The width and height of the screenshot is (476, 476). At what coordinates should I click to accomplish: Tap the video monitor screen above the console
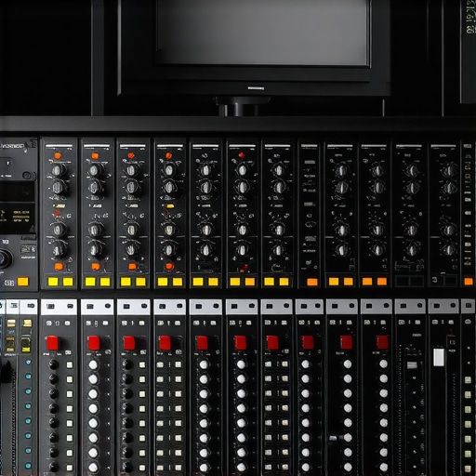click(263, 32)
